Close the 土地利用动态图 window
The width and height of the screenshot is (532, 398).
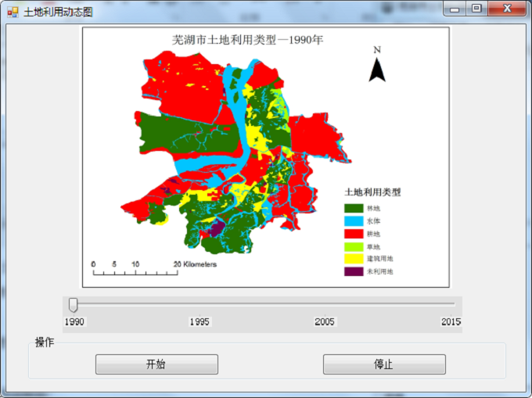507,9
